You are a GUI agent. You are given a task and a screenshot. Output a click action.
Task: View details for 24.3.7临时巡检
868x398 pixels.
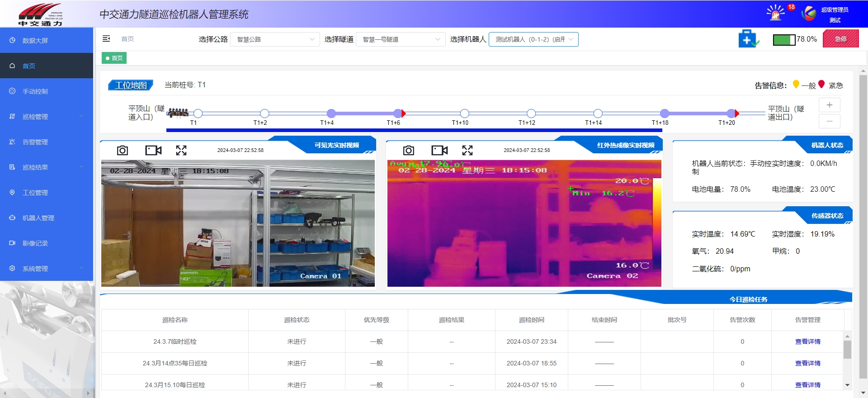coord(807,341)
